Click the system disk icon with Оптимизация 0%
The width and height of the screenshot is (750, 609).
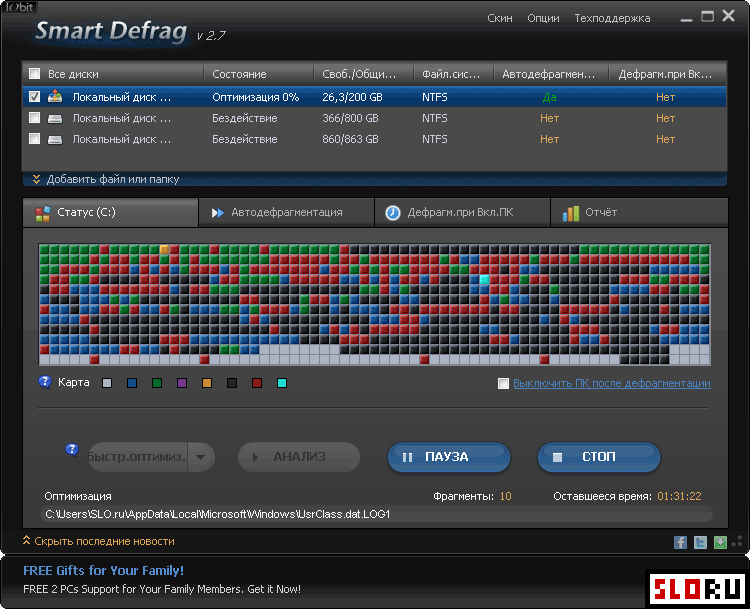point(55,96)
